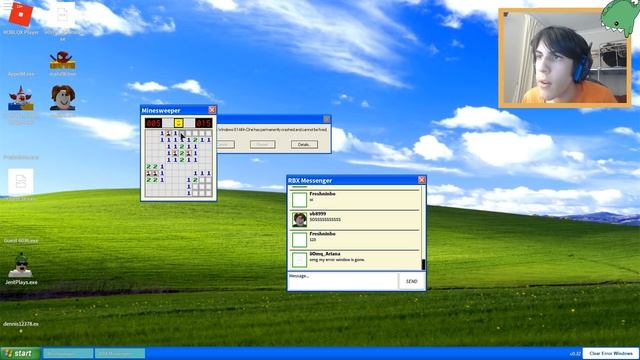Open the ROBLOX Player desktop icon
This screenshot has width=640, height=360.
coord(20,14)
